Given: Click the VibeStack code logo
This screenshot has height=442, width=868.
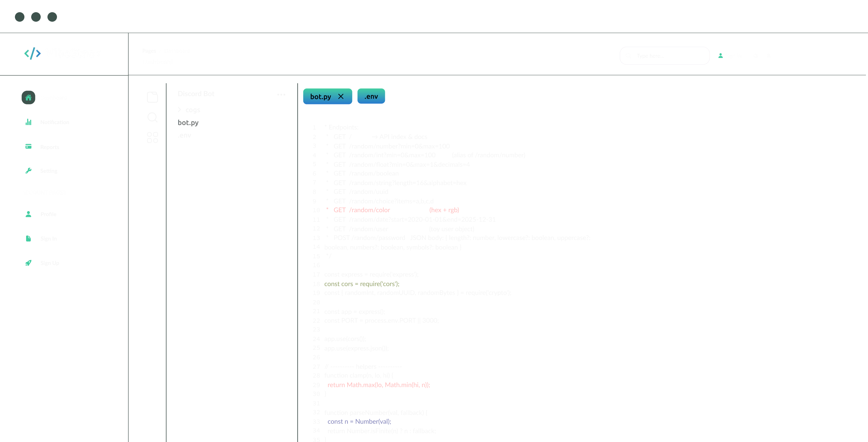Looking at the screenshot, I should coord(32,53).
